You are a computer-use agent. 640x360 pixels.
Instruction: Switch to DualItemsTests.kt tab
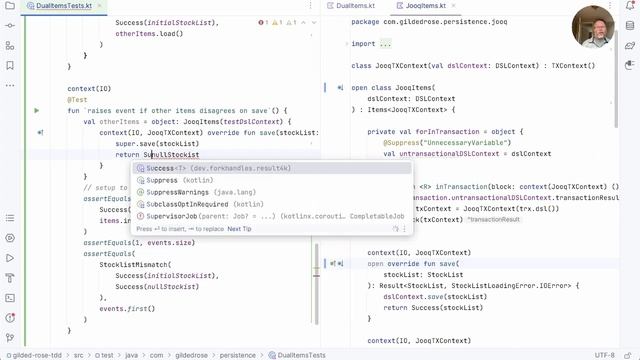(x=63, y=6)
